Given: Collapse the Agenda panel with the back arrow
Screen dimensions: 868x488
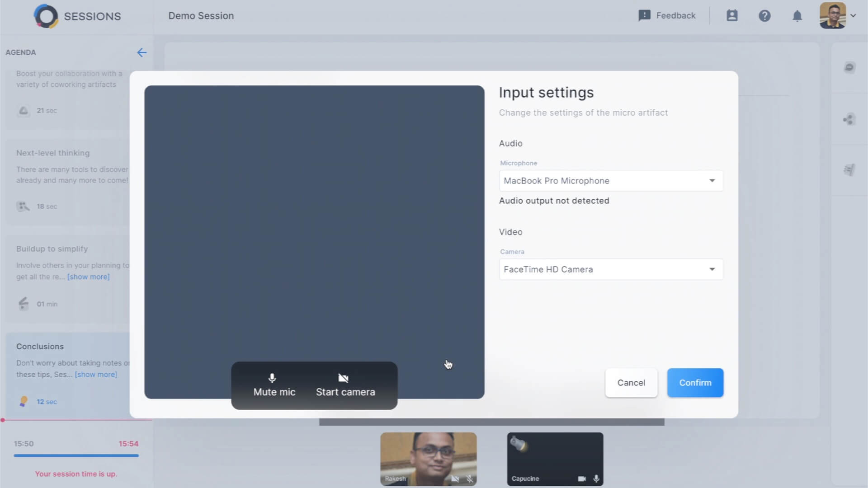Looking at the screenshot, I should (x=142, y=52).
